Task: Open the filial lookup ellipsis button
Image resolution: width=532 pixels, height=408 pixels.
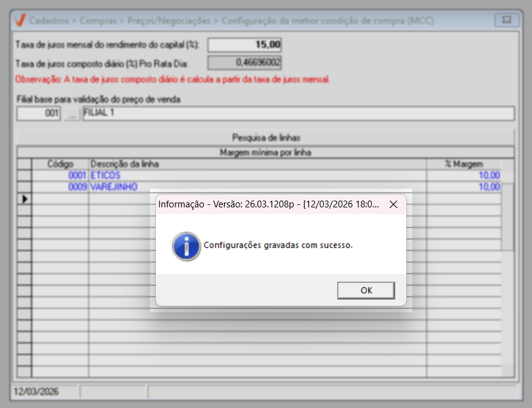Action: (x=72, y=113)
